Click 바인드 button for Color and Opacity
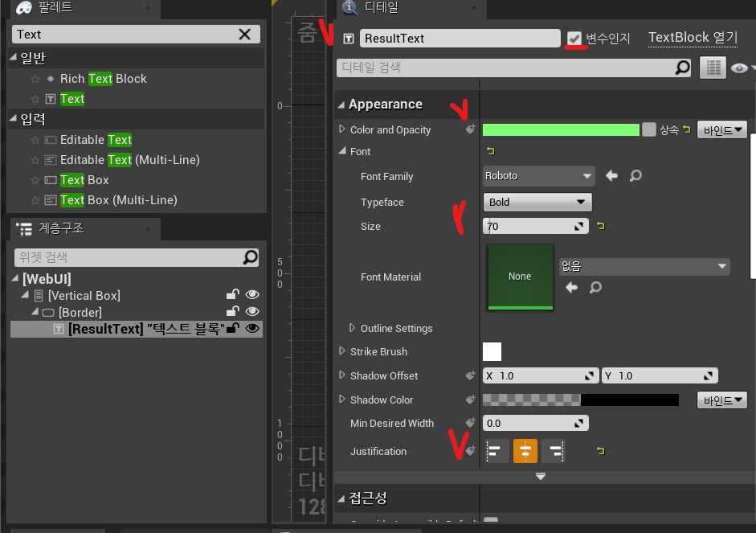This screenshot has height=533, width=756. click(721, 129)
